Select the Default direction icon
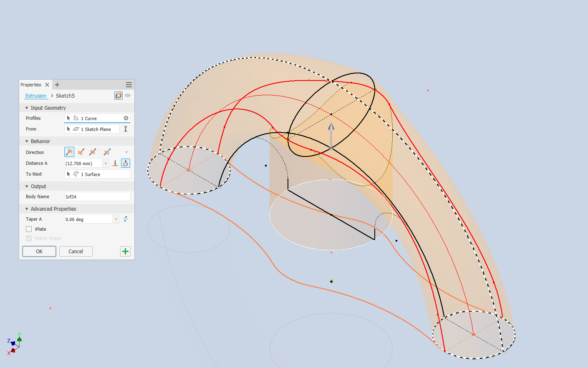588x368 pixels. click(x=69, y=152)
